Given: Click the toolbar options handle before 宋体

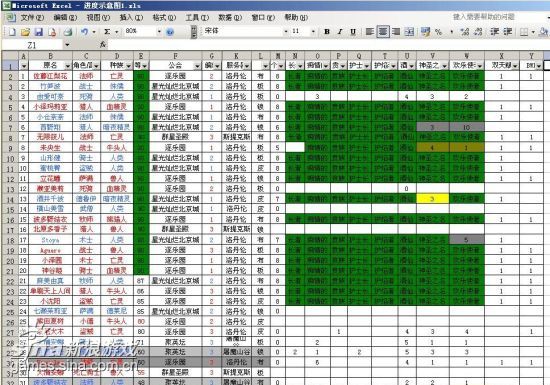Looking at the screenshot, I should tap(194, 32).
